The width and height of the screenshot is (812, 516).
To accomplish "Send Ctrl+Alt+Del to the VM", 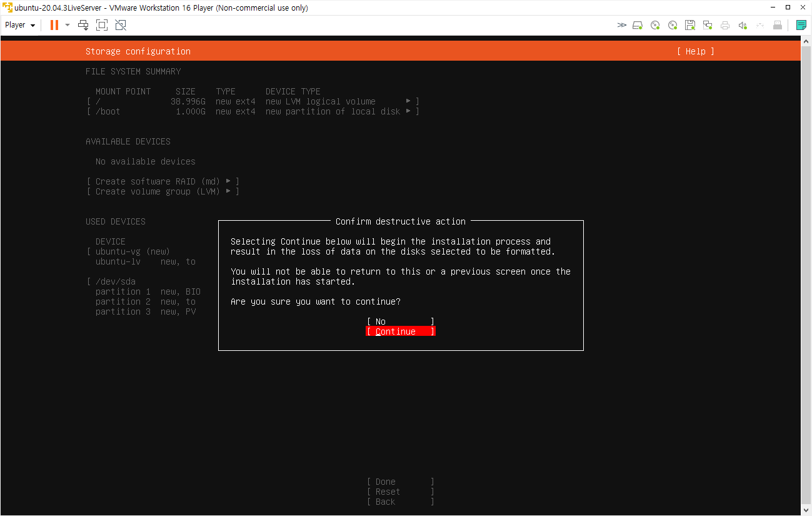I will [x=83, y=25].
